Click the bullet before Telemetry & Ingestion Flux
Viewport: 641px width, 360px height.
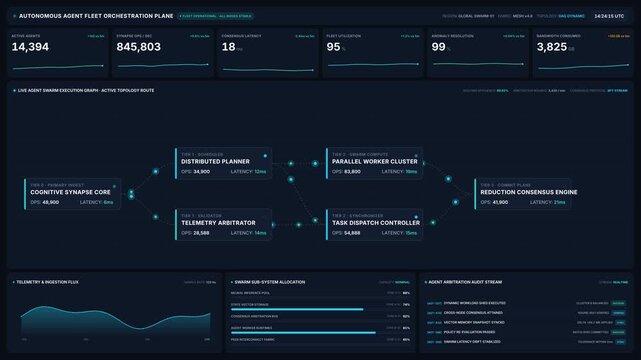[13, 282]
